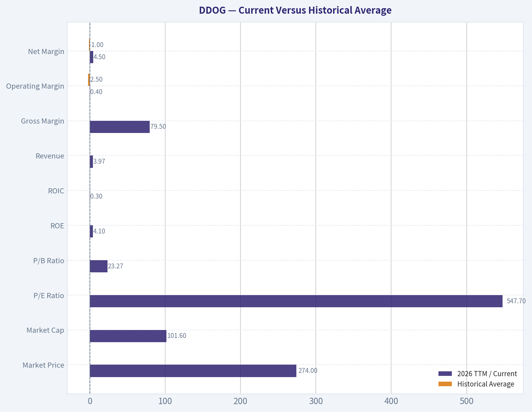This screenshot has width=532, height=412.
Task: Click the x-axis tick label "200"
Action: [240, 401]
